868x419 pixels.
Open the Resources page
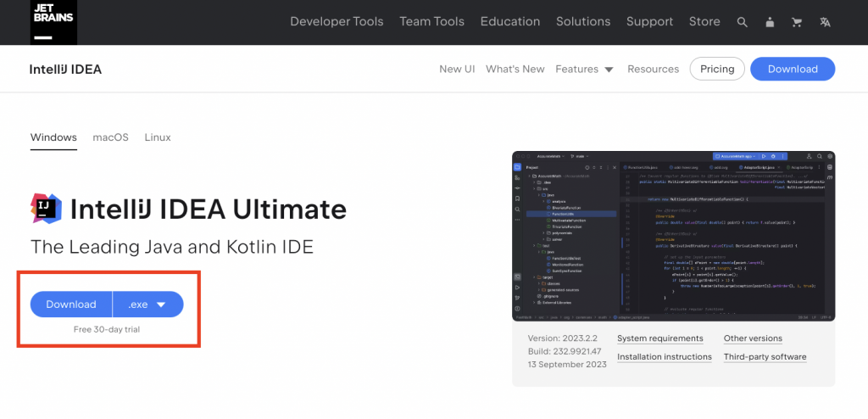coord(653,70)
